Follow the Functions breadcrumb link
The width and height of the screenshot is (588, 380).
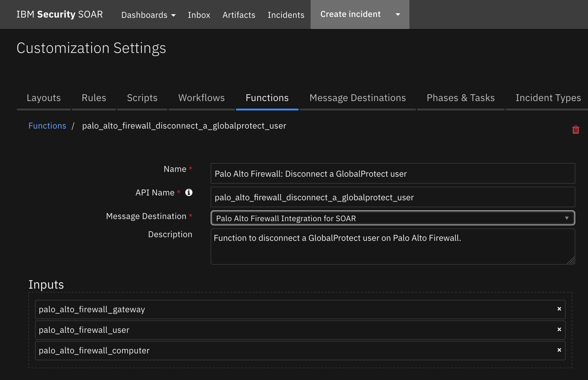pyautogui.click(x=47, y=126)
